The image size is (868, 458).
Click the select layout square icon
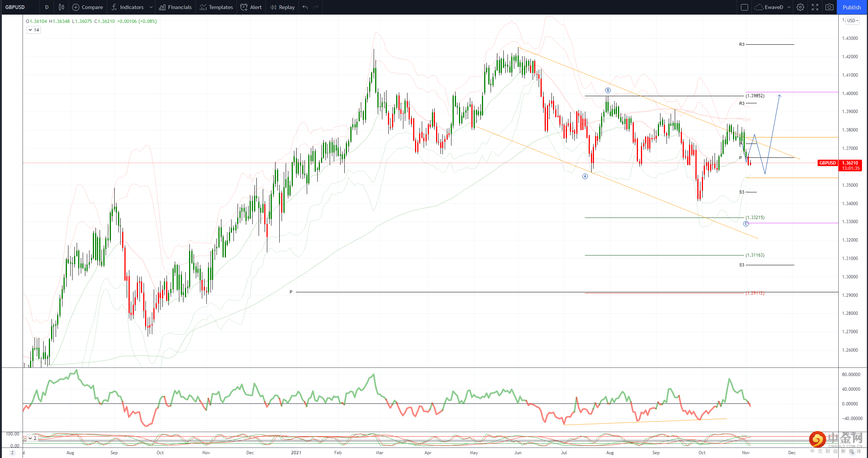click(x=744, y=7)
